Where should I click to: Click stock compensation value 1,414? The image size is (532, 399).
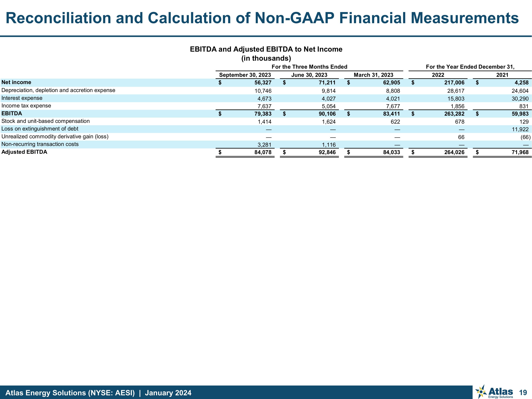(x=265, y=122)
